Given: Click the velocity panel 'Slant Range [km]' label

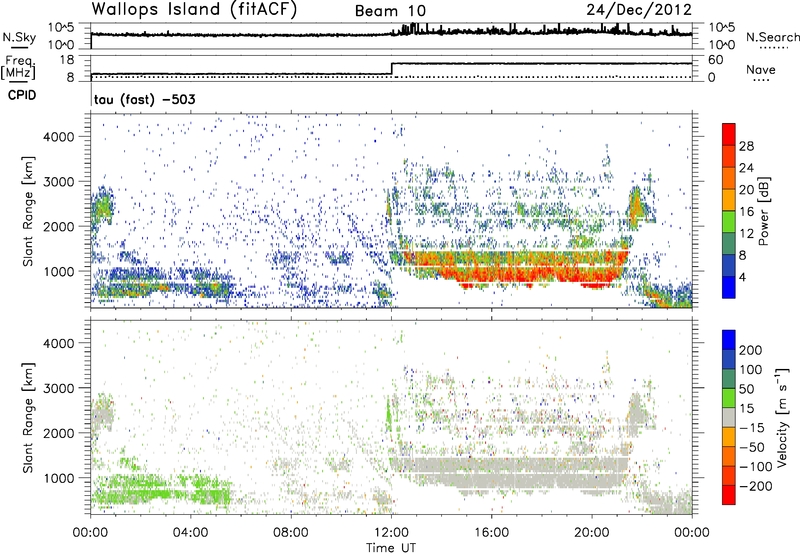Looking at the screenshot, I should 28,418.
